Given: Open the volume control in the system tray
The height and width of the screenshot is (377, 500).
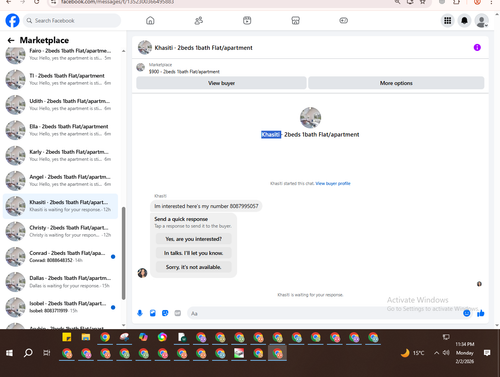Looking at the screenshot, I should (x=446, y=353).
